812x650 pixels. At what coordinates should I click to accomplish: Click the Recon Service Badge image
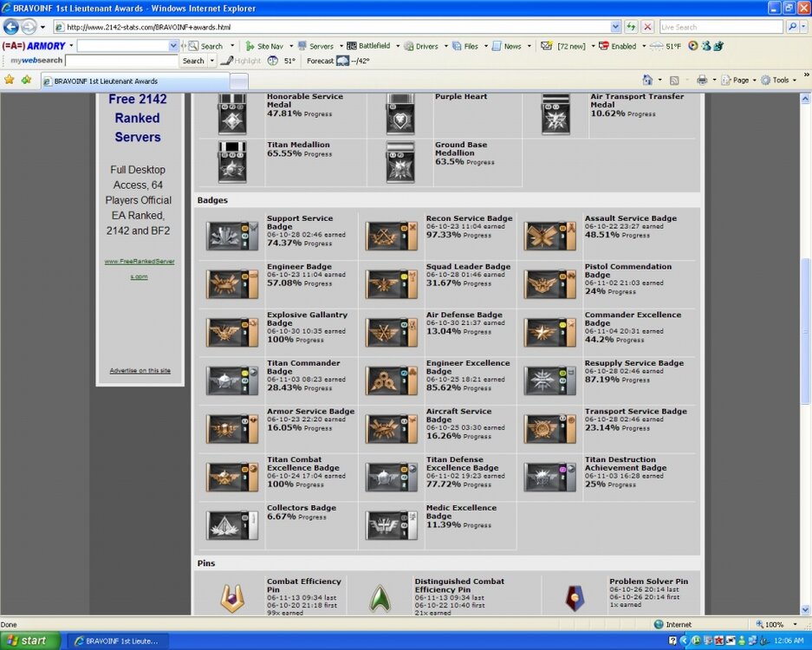(x=391, y=236)
